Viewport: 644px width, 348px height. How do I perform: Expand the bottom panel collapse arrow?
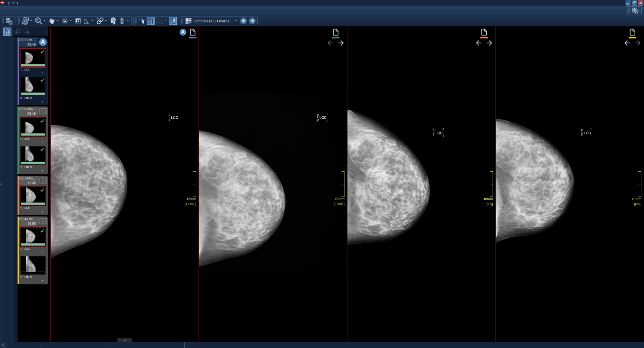[125, 340]
